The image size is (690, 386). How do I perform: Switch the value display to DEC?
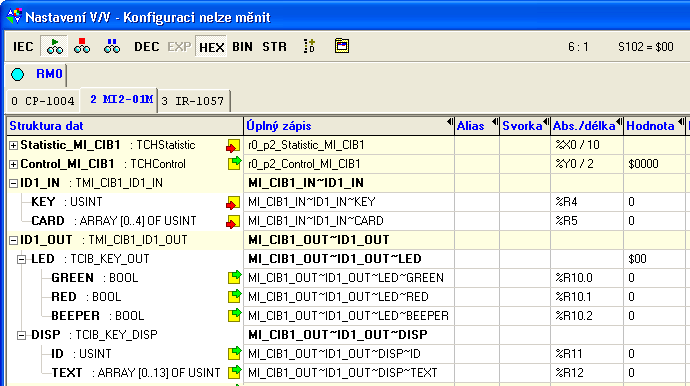147,47
